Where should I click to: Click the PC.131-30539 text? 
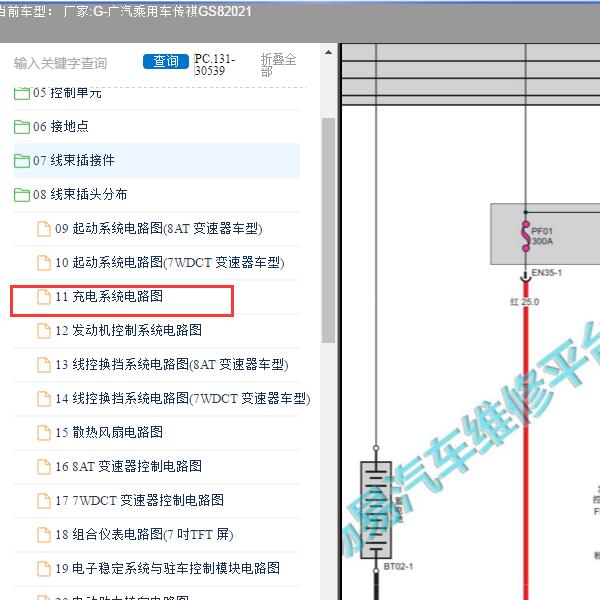215,65
